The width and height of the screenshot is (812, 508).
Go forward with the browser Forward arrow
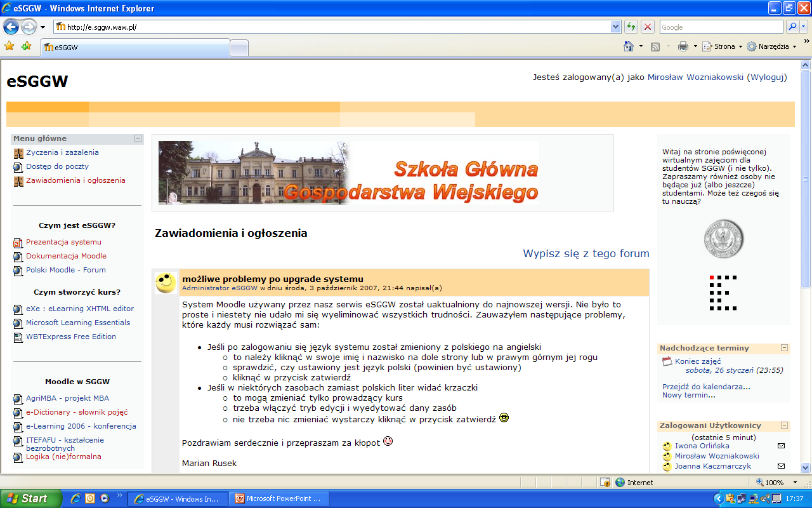point(29,27)
